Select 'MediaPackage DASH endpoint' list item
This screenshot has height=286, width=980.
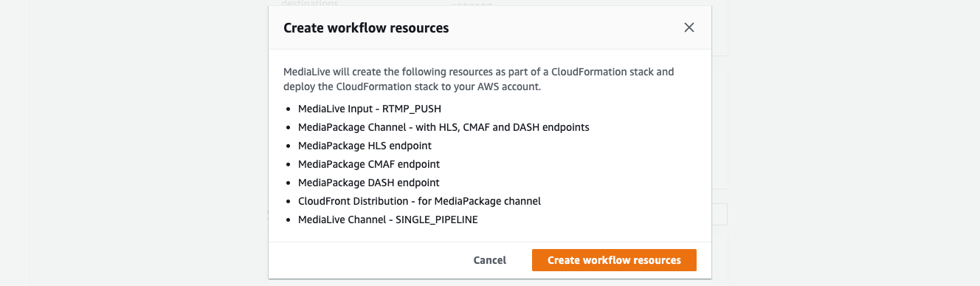(369, 183)
